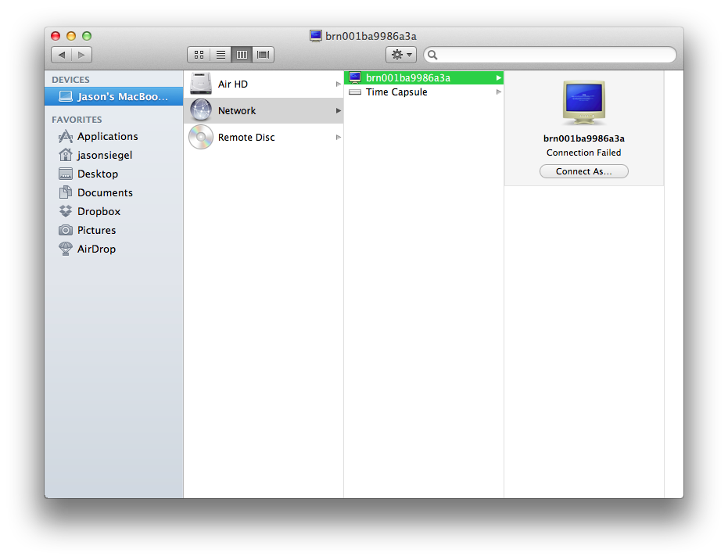Click the Applications sidebar icon

(66, 137)
